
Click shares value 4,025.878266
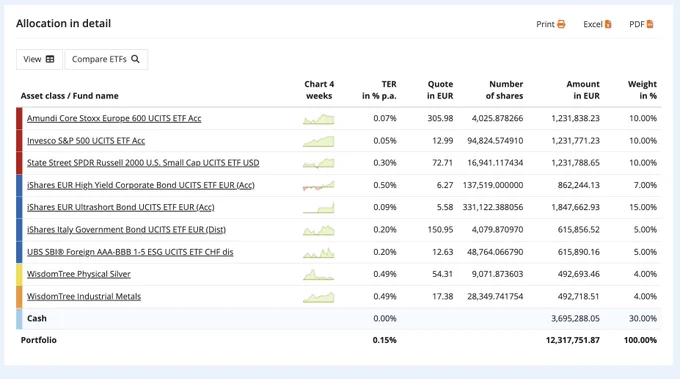point(497,118)
